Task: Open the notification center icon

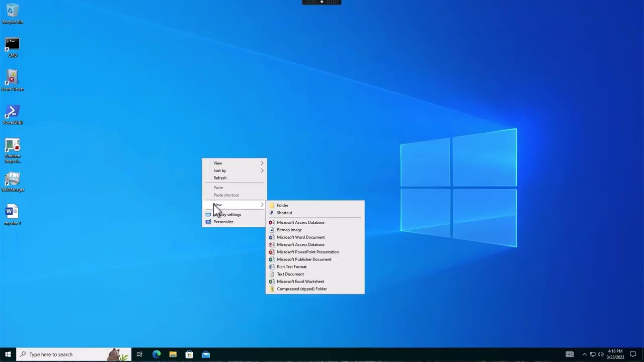Action: tap(633, 354)
